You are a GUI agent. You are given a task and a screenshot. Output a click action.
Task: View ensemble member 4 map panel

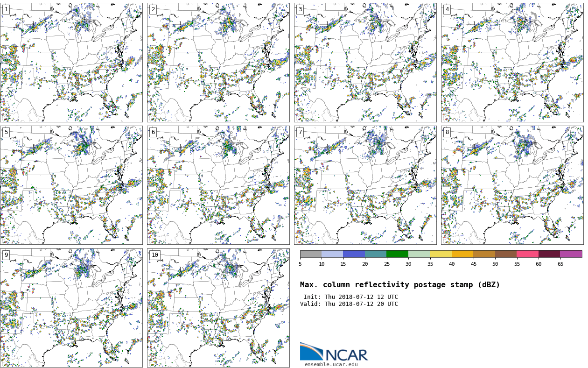[x=512, y=63]
